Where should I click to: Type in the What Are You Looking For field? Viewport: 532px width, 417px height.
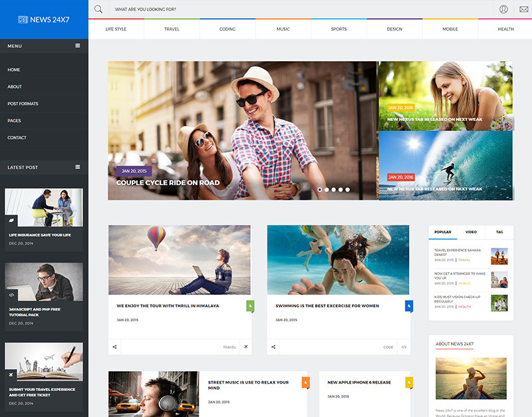tap(199, 9)
